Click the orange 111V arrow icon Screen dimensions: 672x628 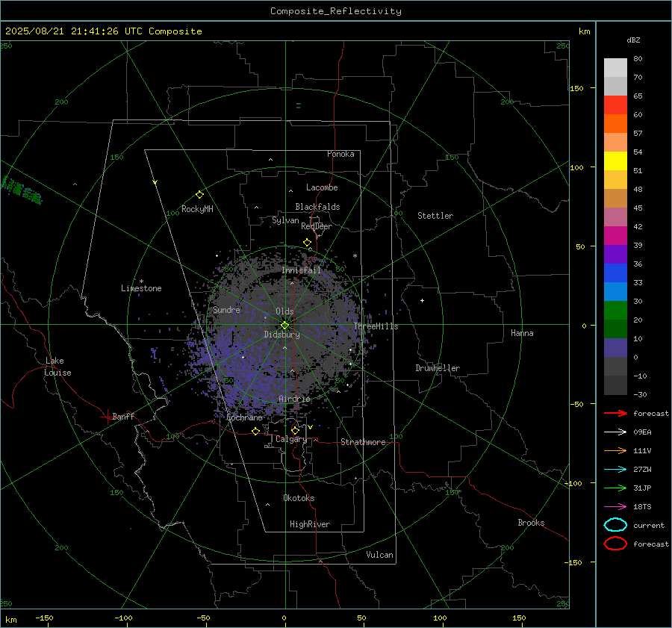[615, 450]
